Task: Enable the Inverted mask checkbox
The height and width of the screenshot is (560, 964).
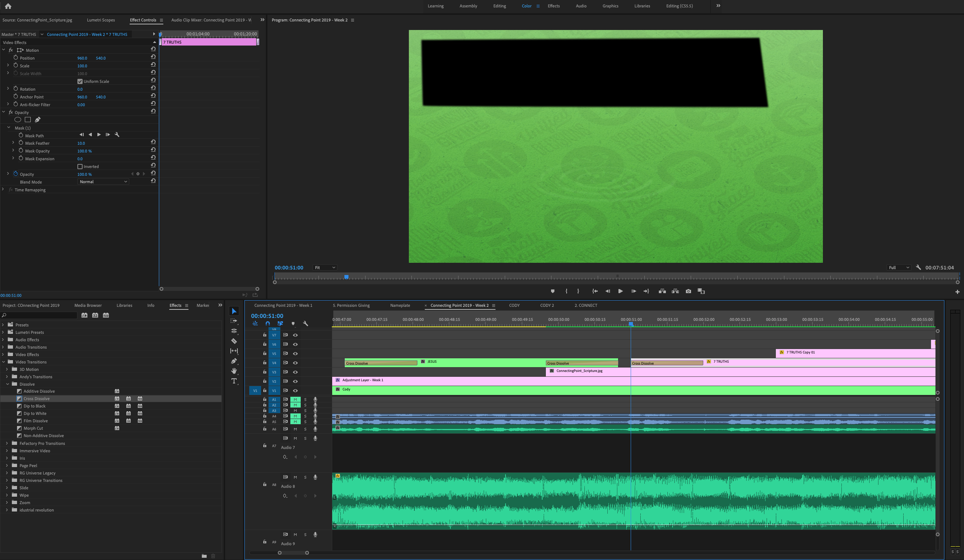Action: [x=80, y=167]
